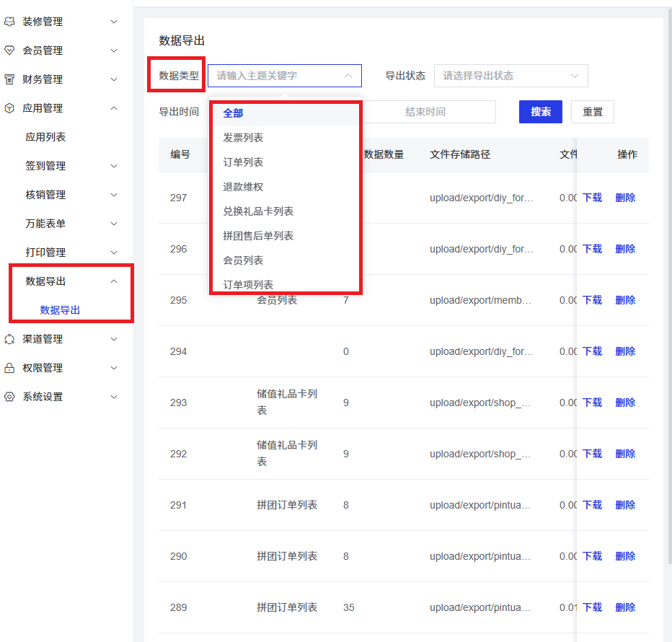Pick 会员列表 in the data type list
The height and width of the screenshot is (642, 672).
pyautogui.click(x=243, y=260)
